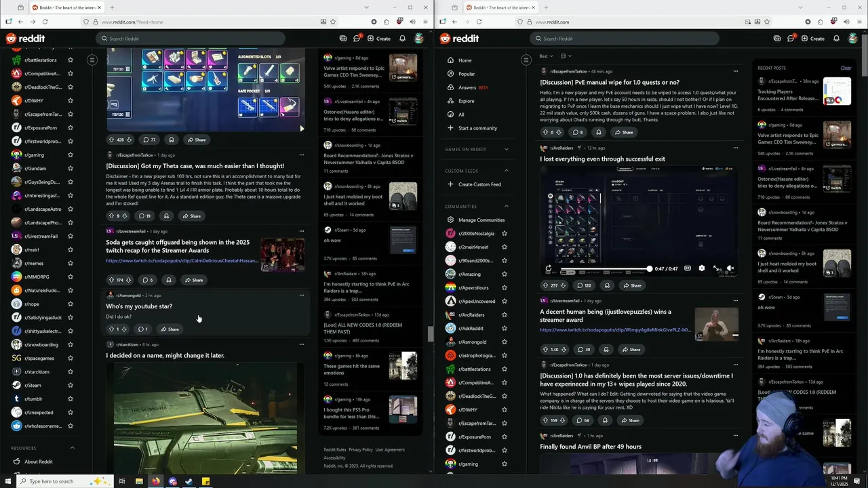Favorite r/Steam in left window sidebar

[71, 386]
